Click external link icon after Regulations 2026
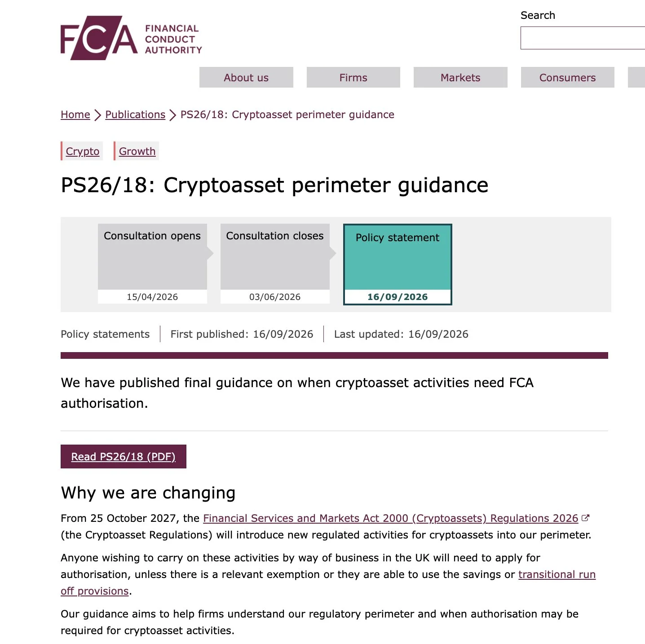The image size is (645, 644). coord(585,518)
